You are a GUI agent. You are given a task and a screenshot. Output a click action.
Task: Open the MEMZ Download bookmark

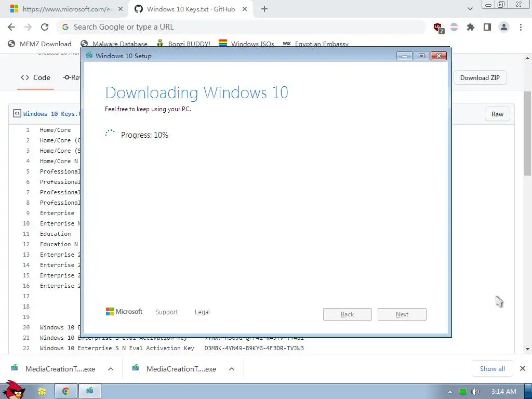pos(39,44)
